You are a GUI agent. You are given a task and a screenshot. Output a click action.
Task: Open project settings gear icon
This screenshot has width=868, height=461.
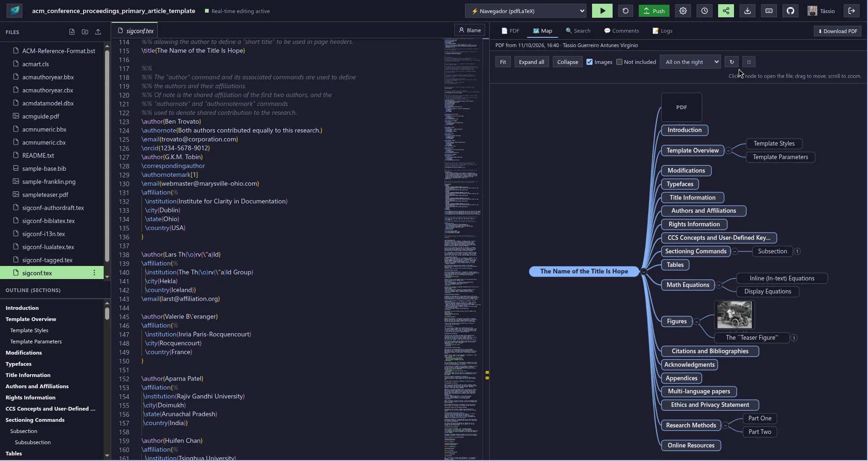click(683, 11)
